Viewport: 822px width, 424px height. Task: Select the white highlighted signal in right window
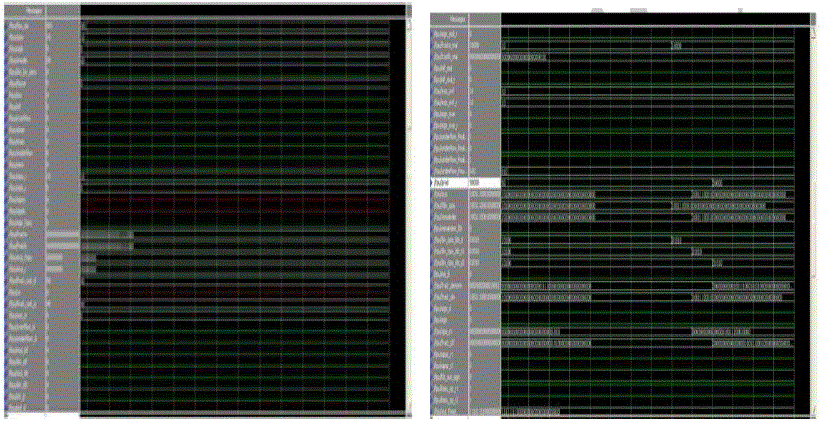tap(451, 183)
